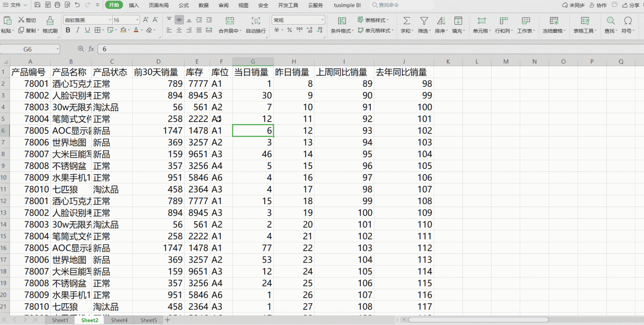Apply the red font color (A)

136,30
